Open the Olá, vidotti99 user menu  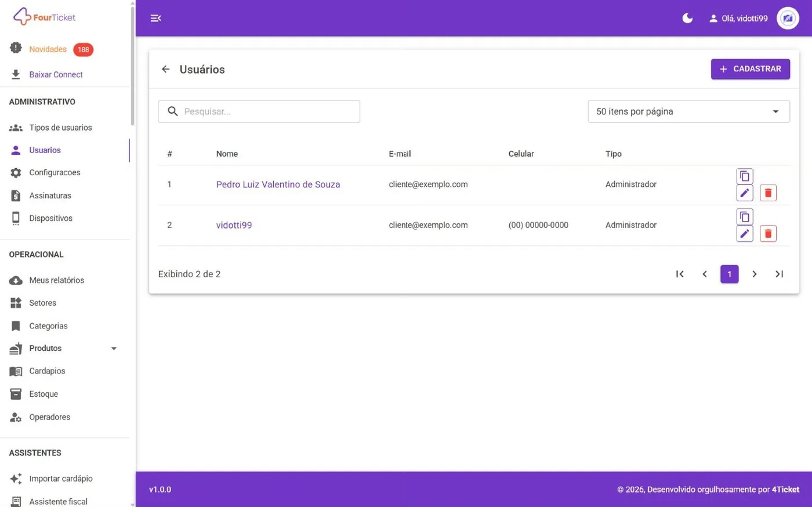pyautogui.click(x=738, y=19)
